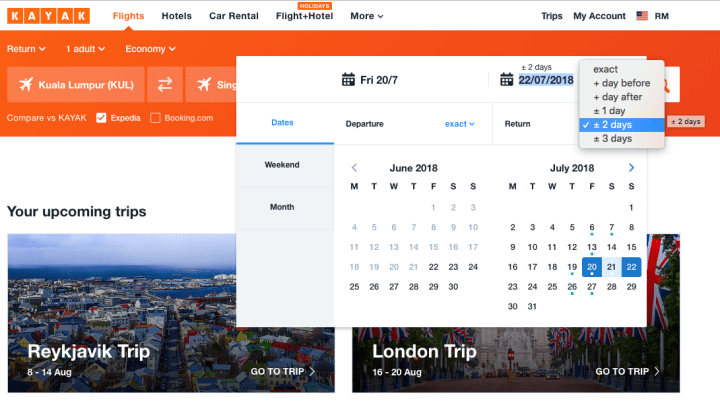Open the Hotels navigation tab
The height and width of the screenshot is (407, 720).
coord(176,16)
